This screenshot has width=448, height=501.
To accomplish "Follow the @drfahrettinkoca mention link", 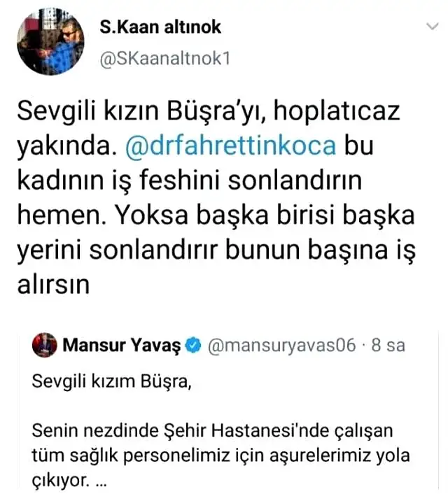I will pos(231,146).
